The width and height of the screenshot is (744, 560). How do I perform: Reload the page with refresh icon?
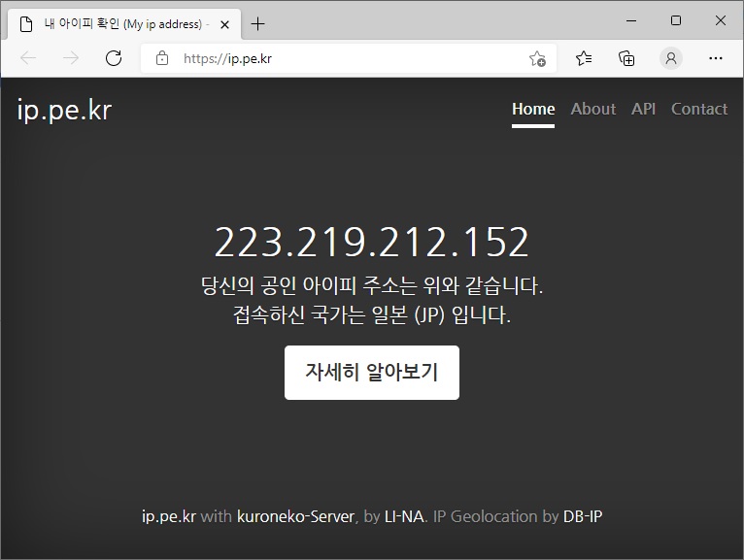(114, 58)
